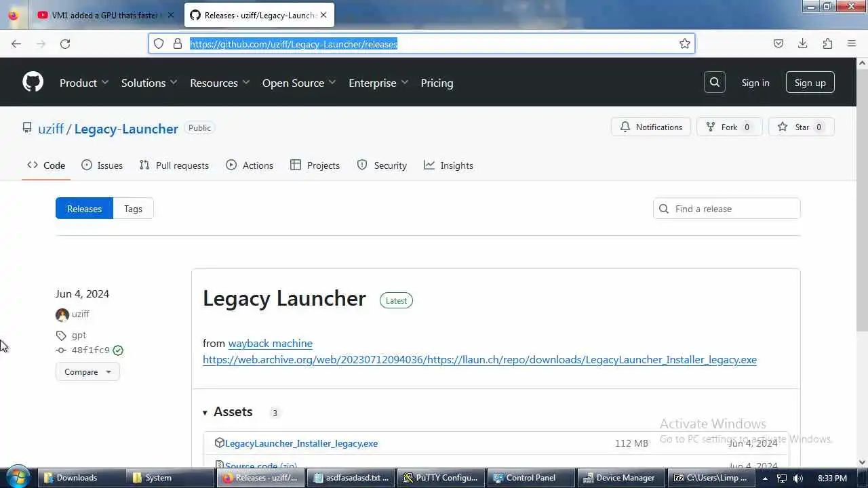Collapse the Assets section triangle
The height and width of the screenshot is (488, 868).
coord(205,412)
